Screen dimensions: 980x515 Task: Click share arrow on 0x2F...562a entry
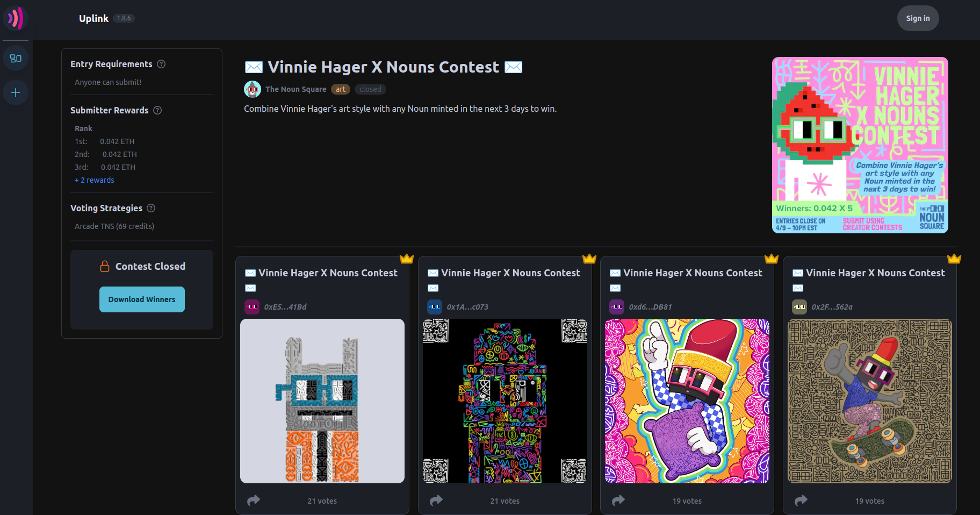[x=801, y=500]
